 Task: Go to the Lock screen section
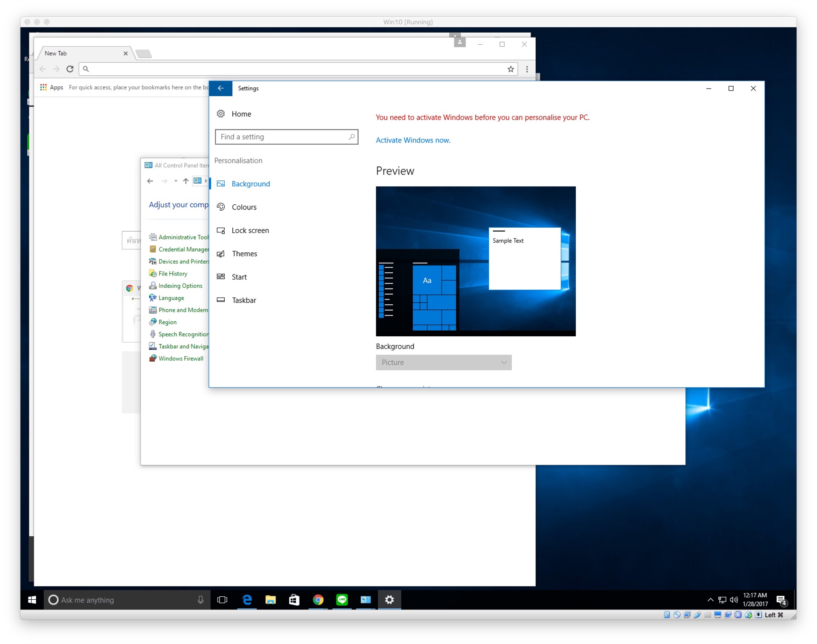[250, 230]
